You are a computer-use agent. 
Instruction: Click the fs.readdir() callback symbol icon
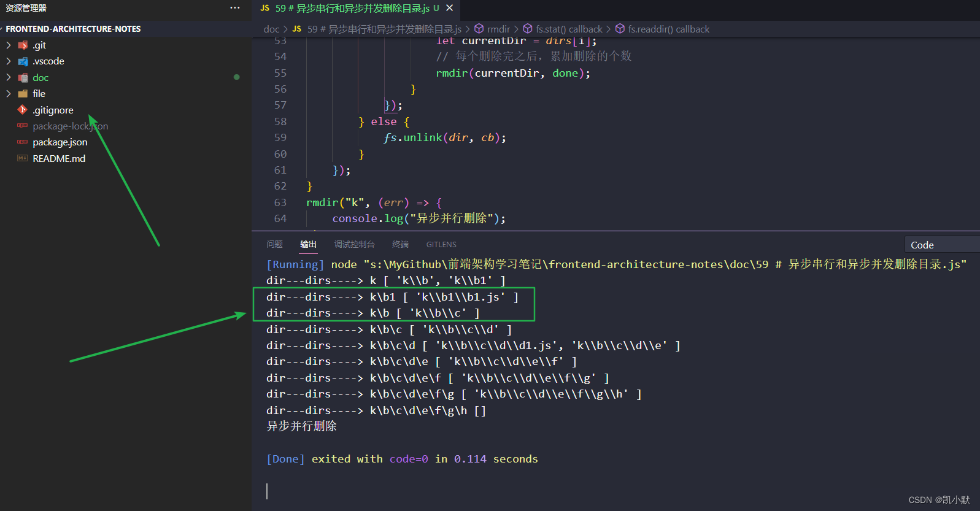[x=620, y=29]
